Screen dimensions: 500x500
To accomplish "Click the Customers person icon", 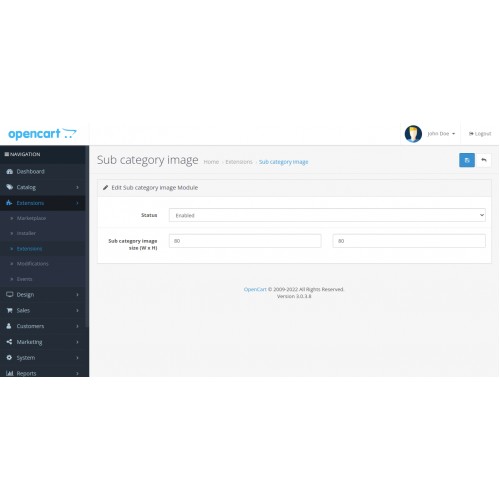I will pyautogui.click(x=9, y=326).
